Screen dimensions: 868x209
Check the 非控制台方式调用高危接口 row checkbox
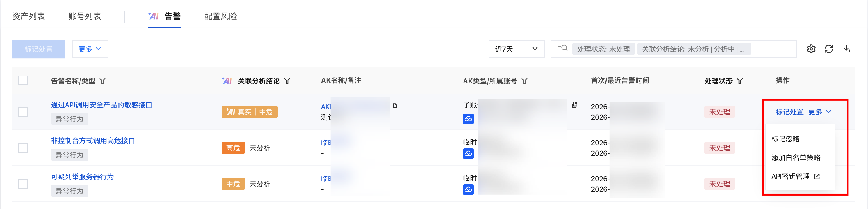(23, 148)
